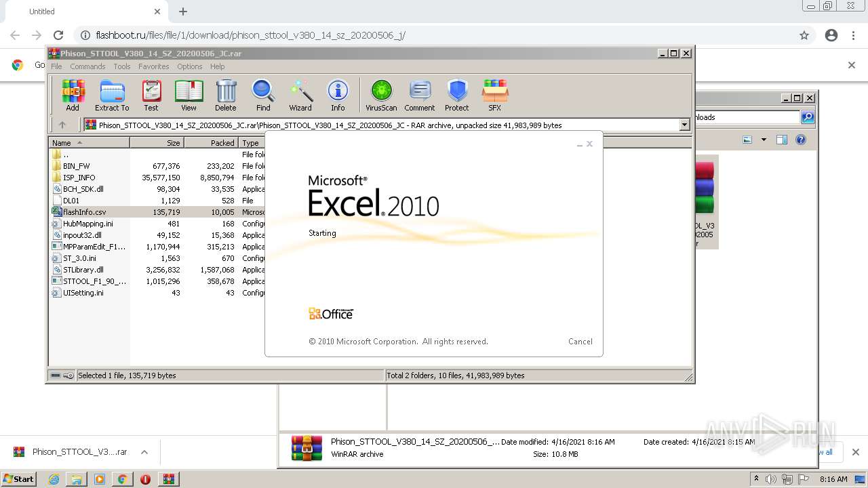Bookmark this page with the star
The height and width of the screenshot is (488, 868).
tap(804, 35)
